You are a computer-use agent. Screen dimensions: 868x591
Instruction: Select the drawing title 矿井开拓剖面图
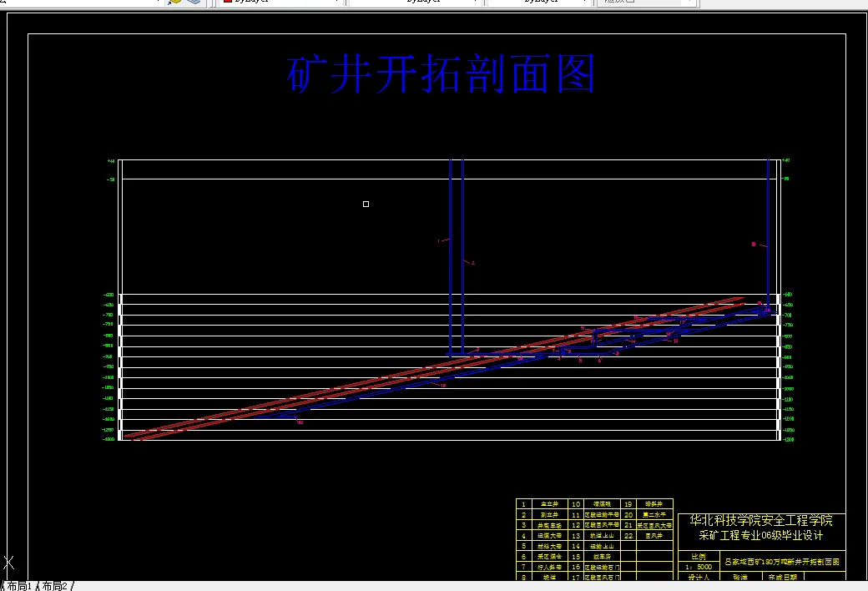pyautogui.click(x=442, y=73)
